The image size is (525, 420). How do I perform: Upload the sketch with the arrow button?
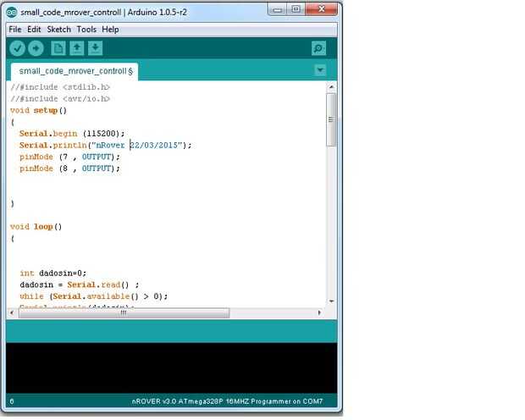pos(36,48)
